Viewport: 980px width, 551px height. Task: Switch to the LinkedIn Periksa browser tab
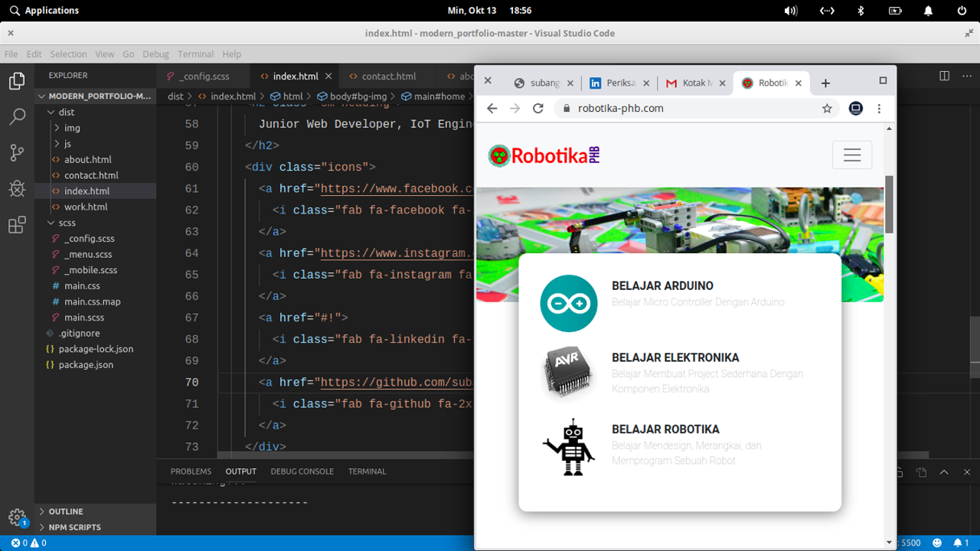tap(619, 83)
